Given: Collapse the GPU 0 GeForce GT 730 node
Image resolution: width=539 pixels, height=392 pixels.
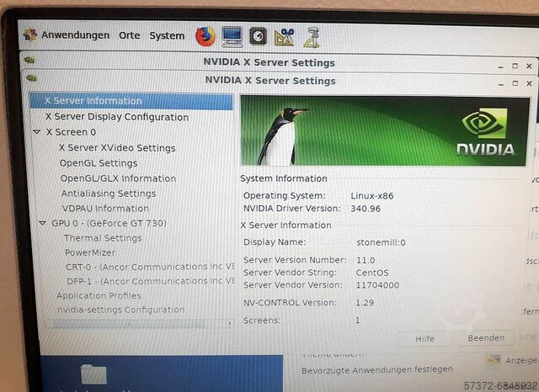Looking at the screenshot, I should [43, 224].
